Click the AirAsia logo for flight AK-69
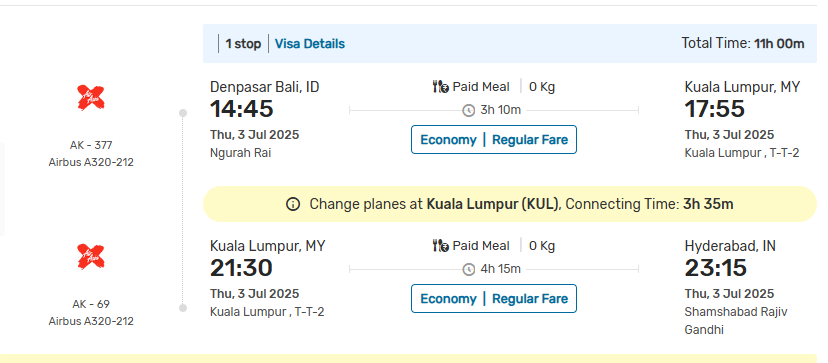Image resolution: width=828 pixels, height=363 pixels. [x=91, y=257]
